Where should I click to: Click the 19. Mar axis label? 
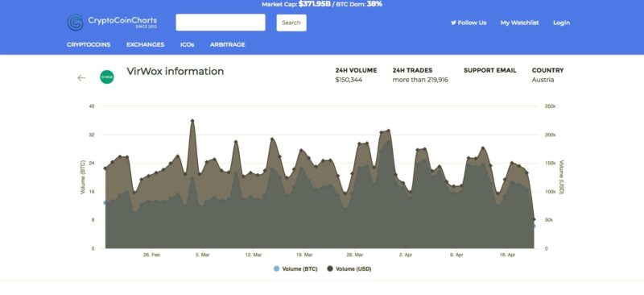[304, 255]
